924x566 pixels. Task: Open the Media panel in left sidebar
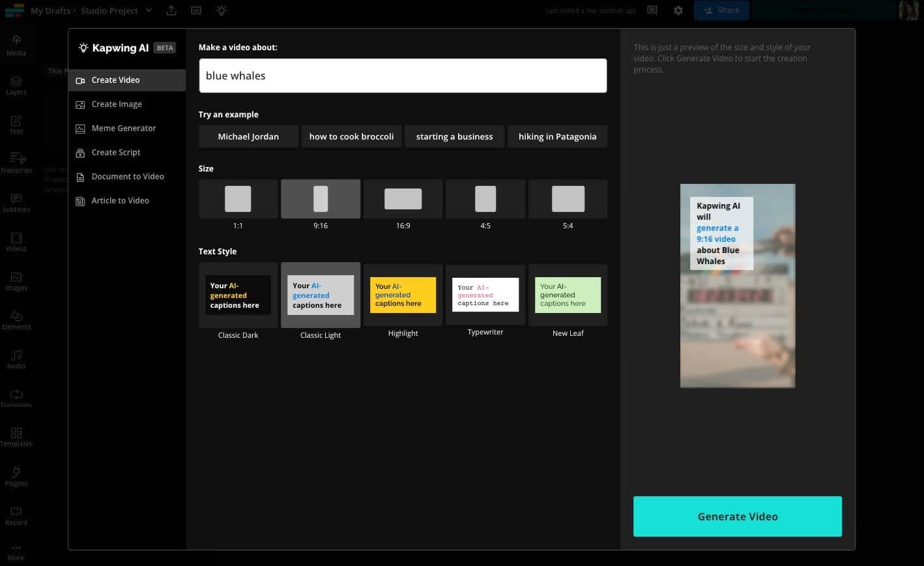(16, 46)
